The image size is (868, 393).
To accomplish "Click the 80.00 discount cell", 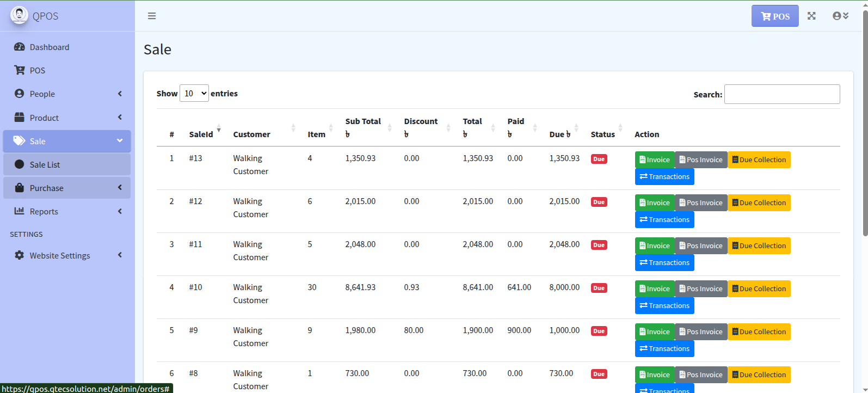I will (414, 330).
